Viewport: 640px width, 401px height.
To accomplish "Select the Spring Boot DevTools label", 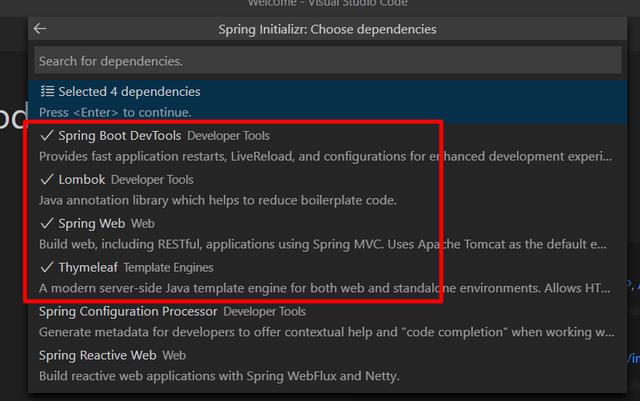I will pos(120,136).
